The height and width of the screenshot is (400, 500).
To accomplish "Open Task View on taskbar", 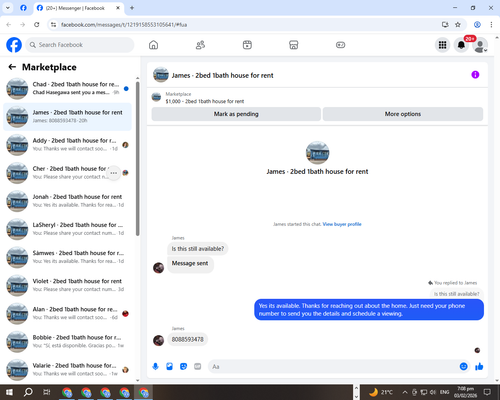I will click(47, 392).
